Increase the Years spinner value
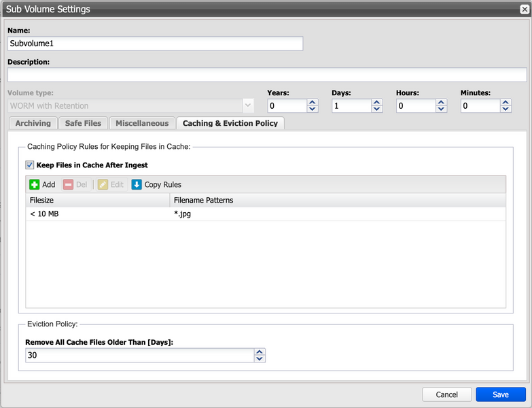The width and height of the screenshot is (532, 408). [313, 103]
